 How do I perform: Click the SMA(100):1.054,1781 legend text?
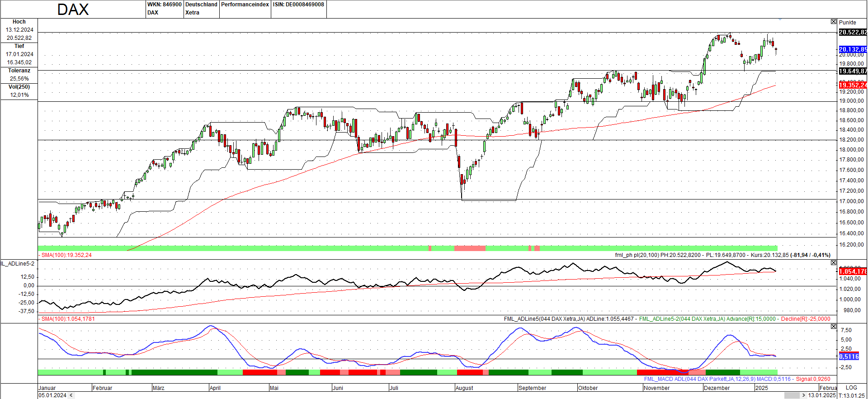point(68,319)
